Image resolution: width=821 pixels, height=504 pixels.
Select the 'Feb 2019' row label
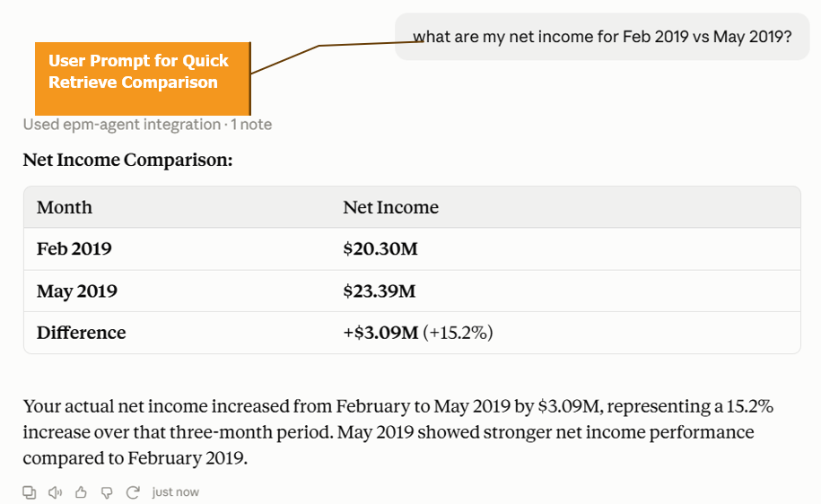74,248
